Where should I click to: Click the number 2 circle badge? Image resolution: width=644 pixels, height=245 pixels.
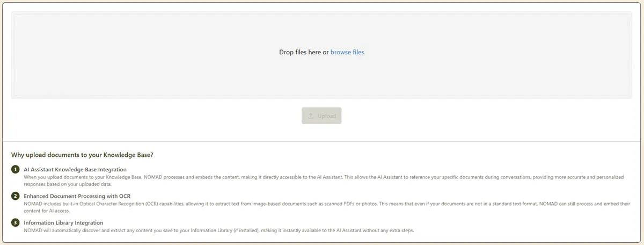pos(16,196)
